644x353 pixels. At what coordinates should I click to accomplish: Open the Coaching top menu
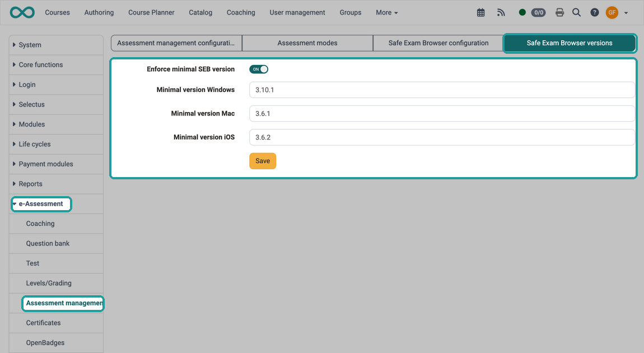241,12
